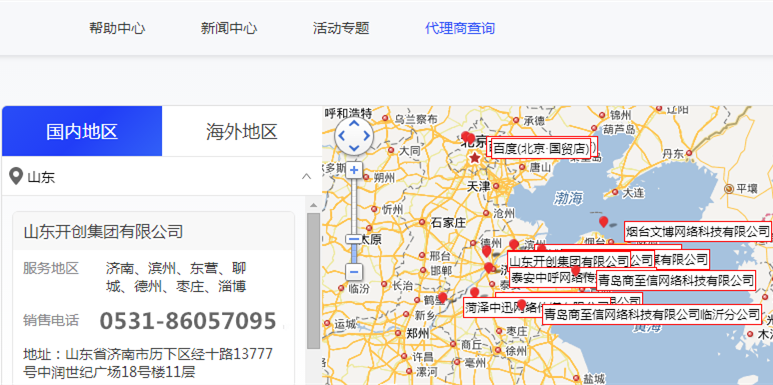Click the red marker in the sea near 烟台
This screenshot has height=385, width=773.
click(x=603, y=222)
